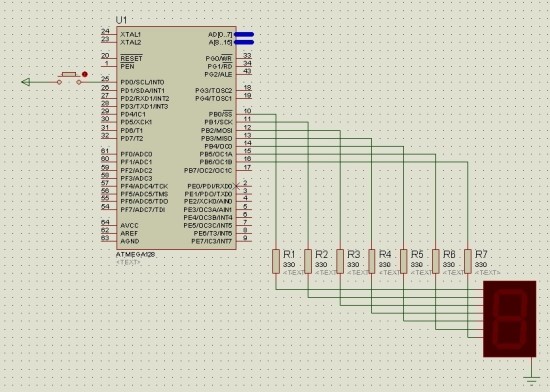The height and width of the screenshot is (392, 550).
Task: Click the PB1/SCK pin label
Action: point(218,122)
